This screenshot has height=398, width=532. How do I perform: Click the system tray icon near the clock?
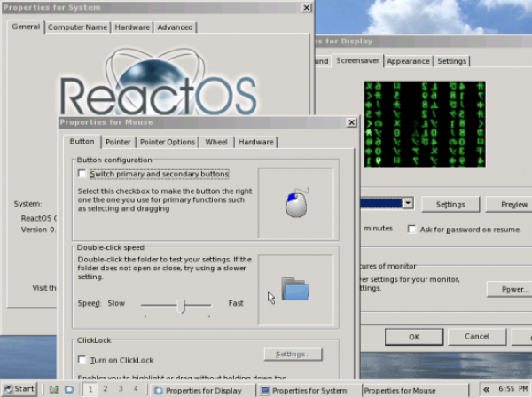pos(486,389)
